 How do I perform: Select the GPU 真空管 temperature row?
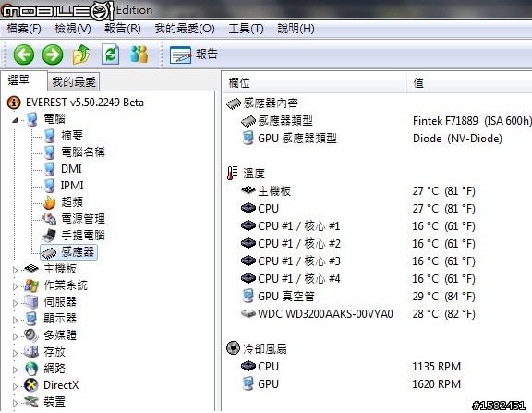point(358,297)
